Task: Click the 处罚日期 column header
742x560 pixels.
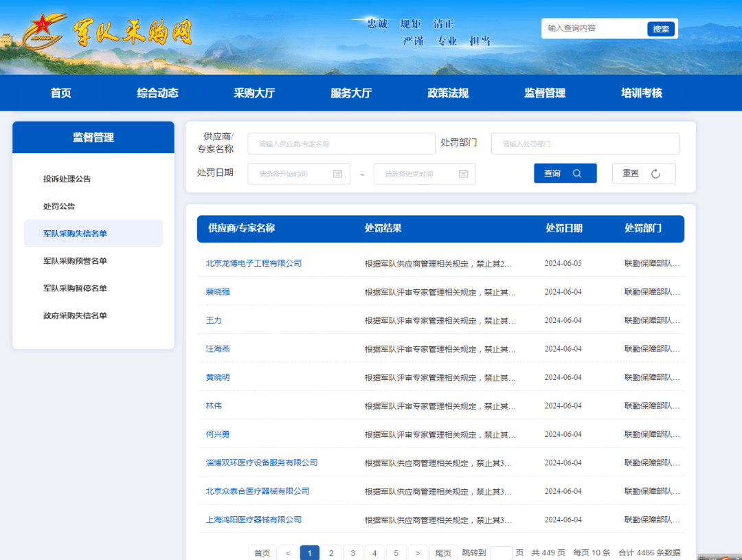Action: (564, 228)
